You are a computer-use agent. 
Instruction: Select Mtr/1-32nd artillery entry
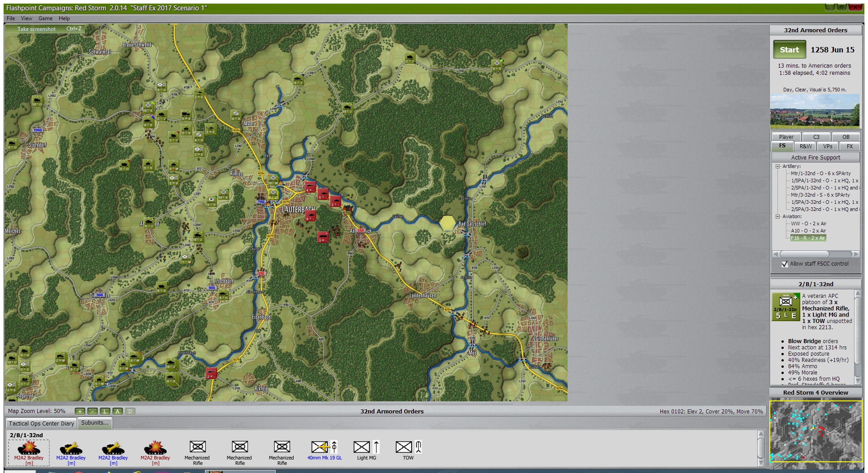820,173
